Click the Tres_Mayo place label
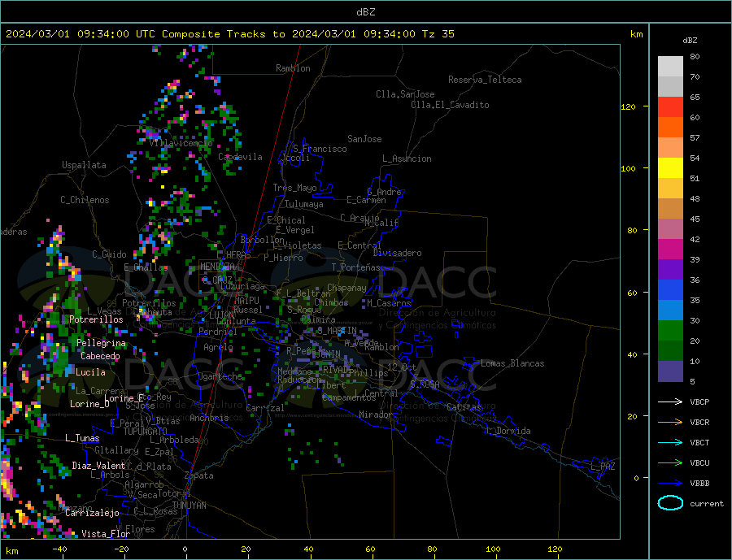Screen dimensions: 732x560 click(294, 188)
